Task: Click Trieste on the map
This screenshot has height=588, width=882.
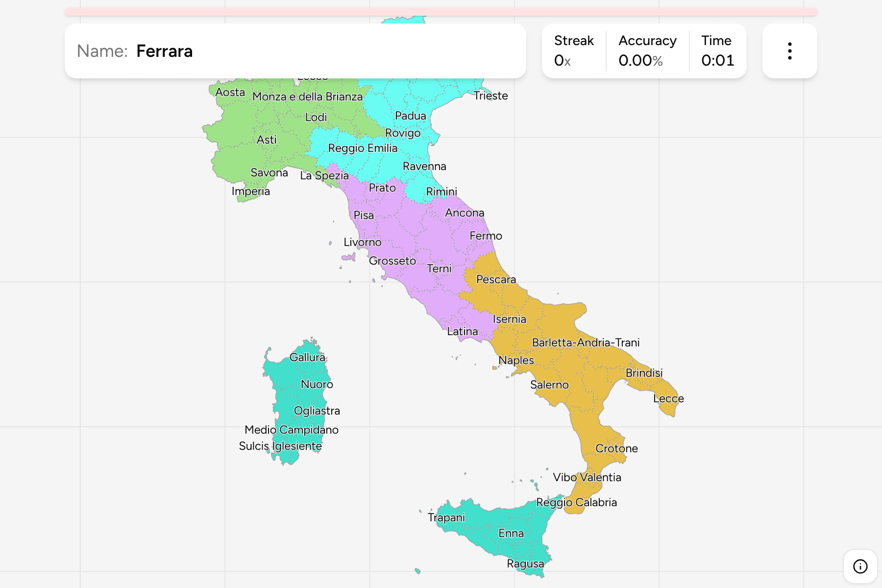Action: tap(490, 96)
